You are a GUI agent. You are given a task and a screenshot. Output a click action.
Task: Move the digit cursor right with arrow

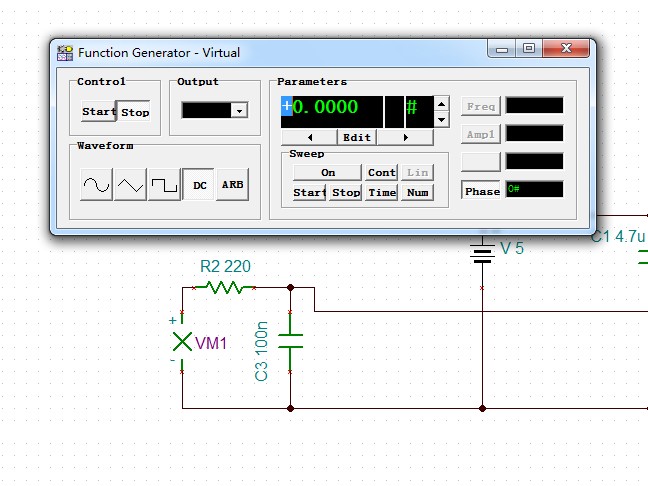point(405,138)
